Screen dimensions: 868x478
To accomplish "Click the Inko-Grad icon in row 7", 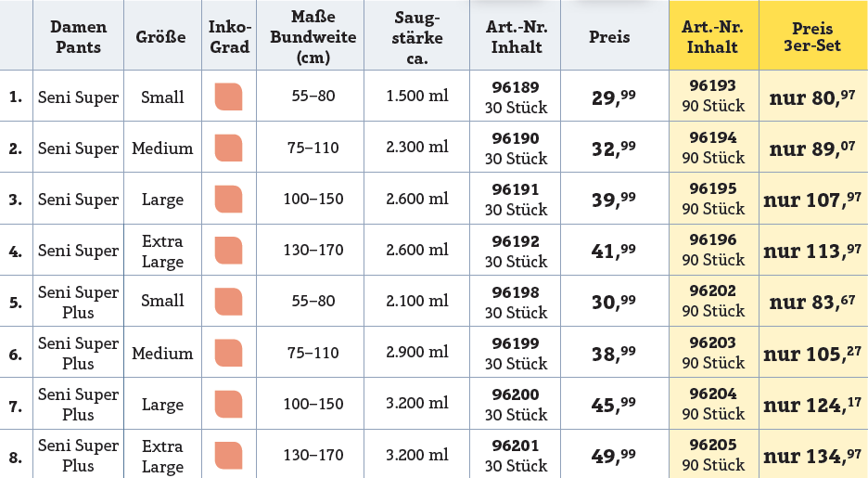I will [x=228, y=404].
